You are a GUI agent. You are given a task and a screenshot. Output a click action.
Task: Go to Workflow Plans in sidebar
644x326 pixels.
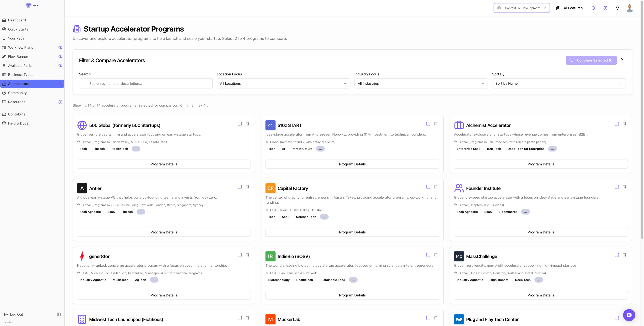tap(20, 47)
